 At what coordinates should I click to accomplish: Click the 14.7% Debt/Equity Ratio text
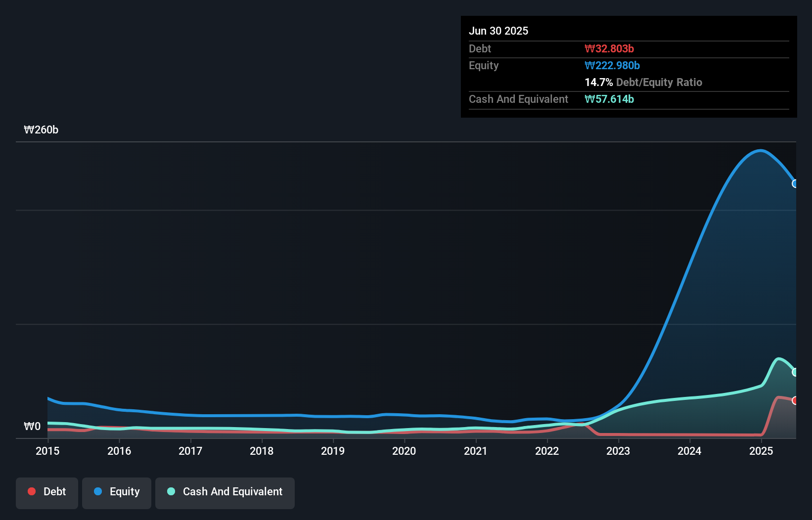click(x=643, y=82)
